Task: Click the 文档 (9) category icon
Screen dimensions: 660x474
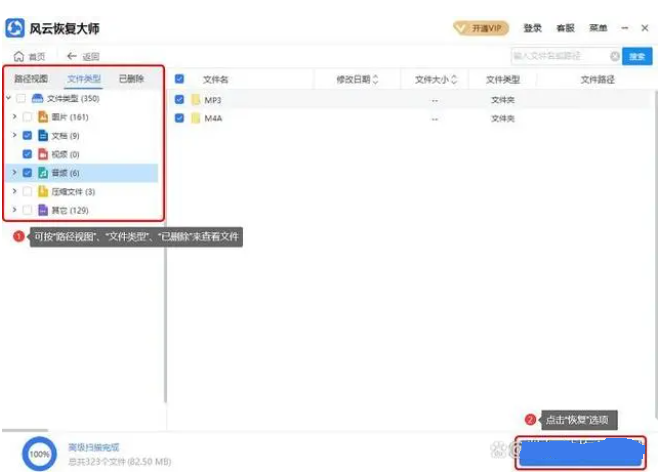Action: 43,136
